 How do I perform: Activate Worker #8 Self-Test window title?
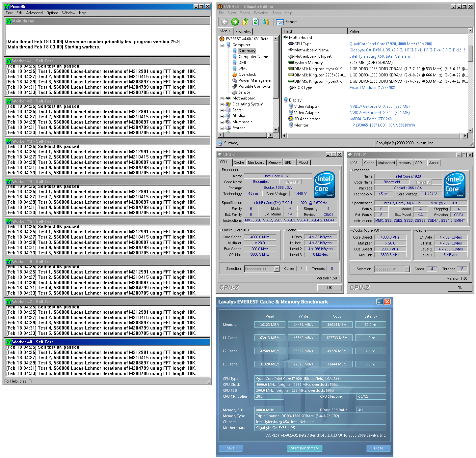click(x=108, y=342)
